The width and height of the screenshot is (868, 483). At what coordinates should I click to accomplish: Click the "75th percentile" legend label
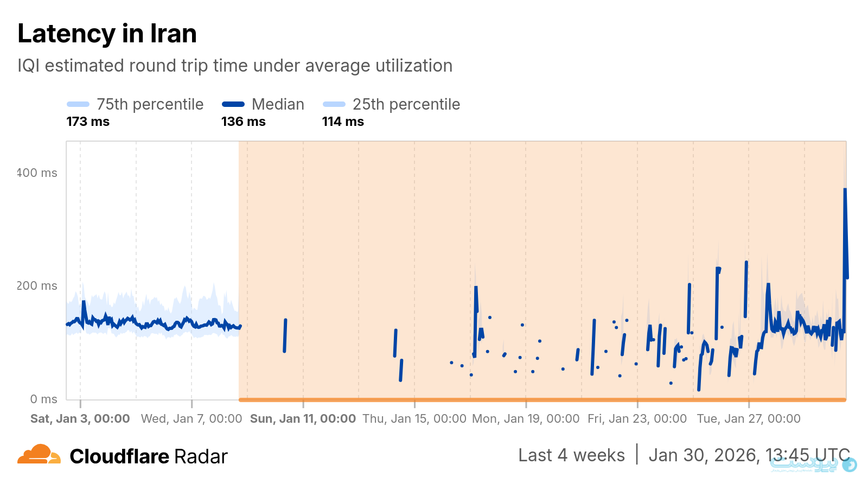150,104
